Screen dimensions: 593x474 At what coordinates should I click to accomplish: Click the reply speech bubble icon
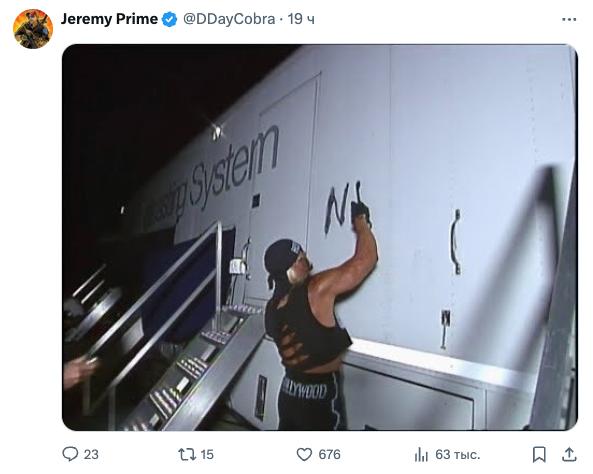(x=70, y=454)
